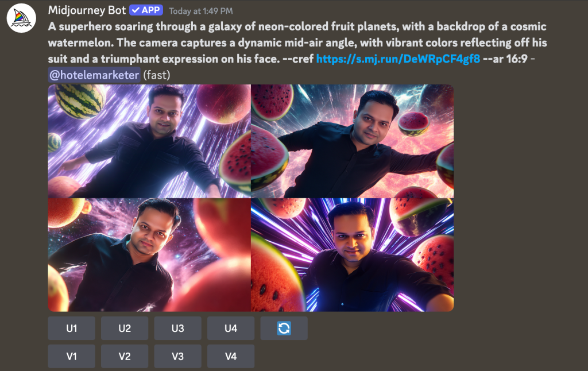Click the Midjourney Bot sailboat avatar
This screenshot has height=371, width=588.
pos(21,18)
